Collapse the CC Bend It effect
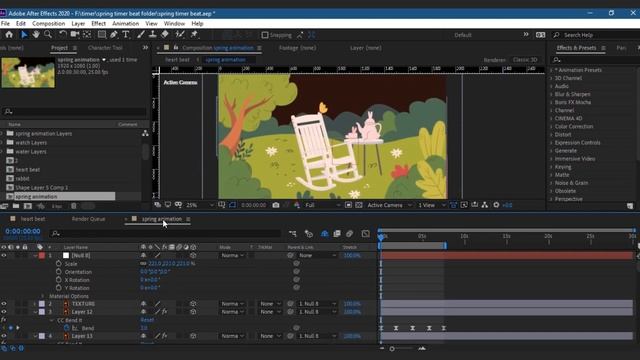The width and height of the screenshot is (640, 360). point(52,320)
